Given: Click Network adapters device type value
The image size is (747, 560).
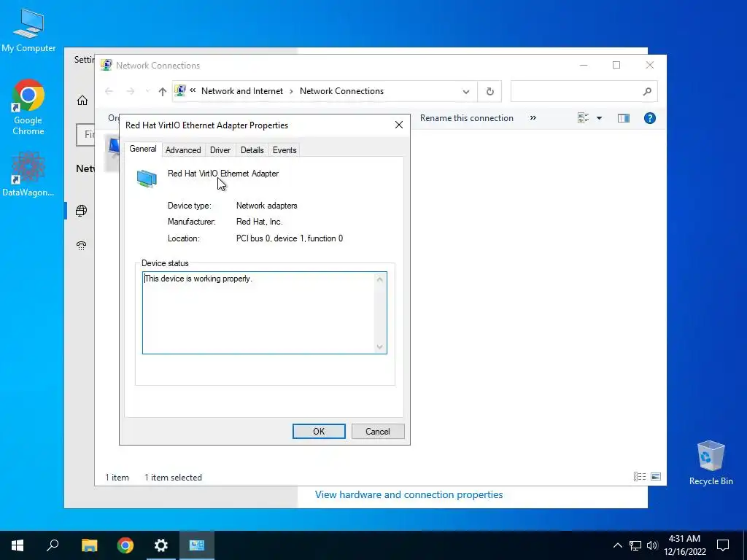Looking at the screenshot, I should [x=267, y=206].
